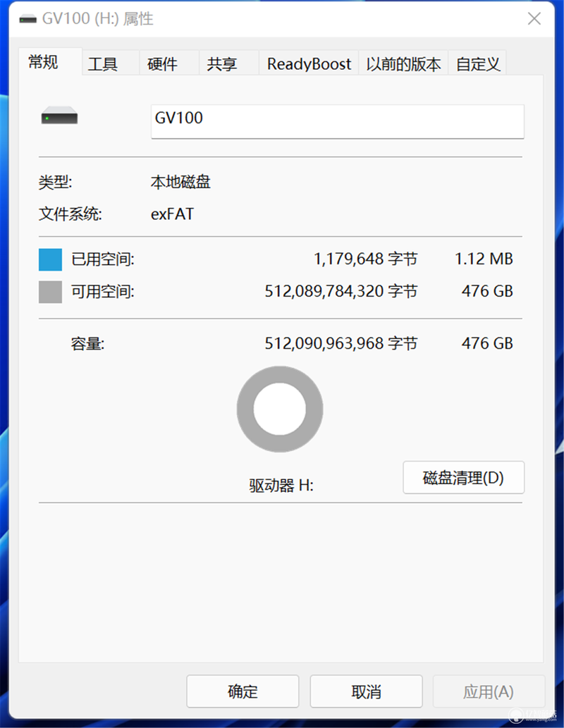Switch to the 工具 tab

[111, 63]
